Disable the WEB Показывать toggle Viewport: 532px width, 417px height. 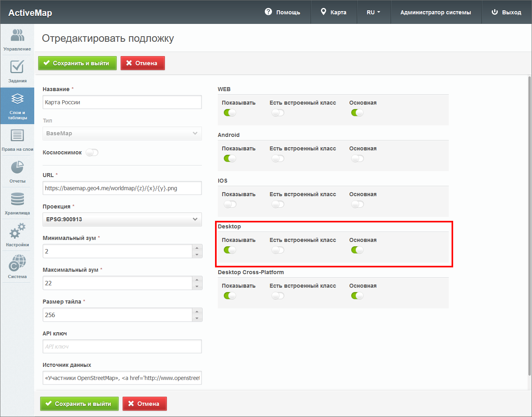click(x=230, y=113)
